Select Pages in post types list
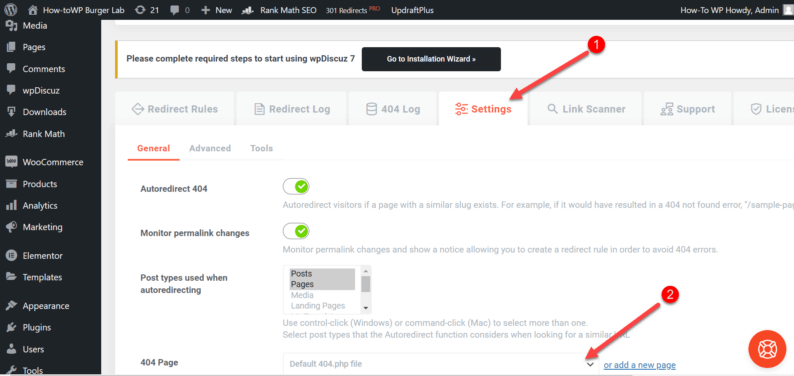The width and height of the screenshot is (794, 376). (322, 284)
